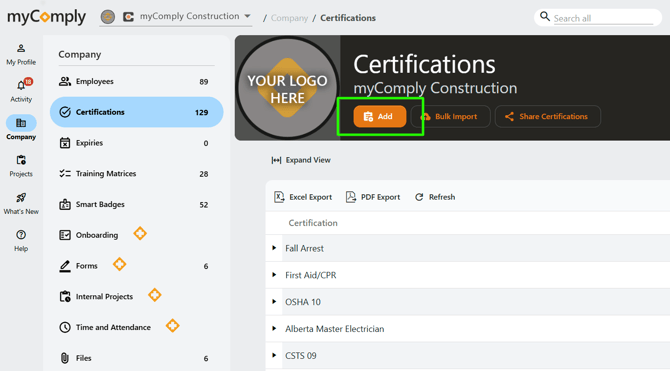The width and height of the screenshot is (670, 371).
Task: Click the Bulk Import button
Action: tap(450, 116)
